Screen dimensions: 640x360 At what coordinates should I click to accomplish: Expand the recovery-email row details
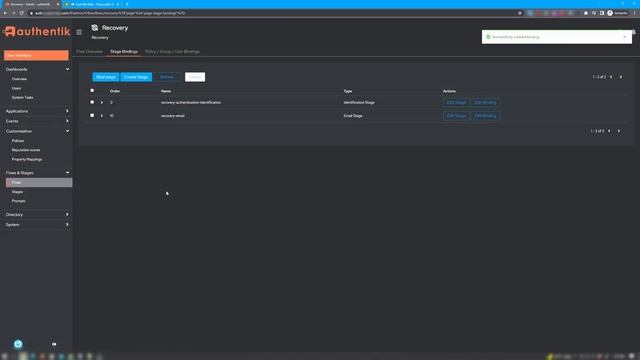[x=102, y=116]
